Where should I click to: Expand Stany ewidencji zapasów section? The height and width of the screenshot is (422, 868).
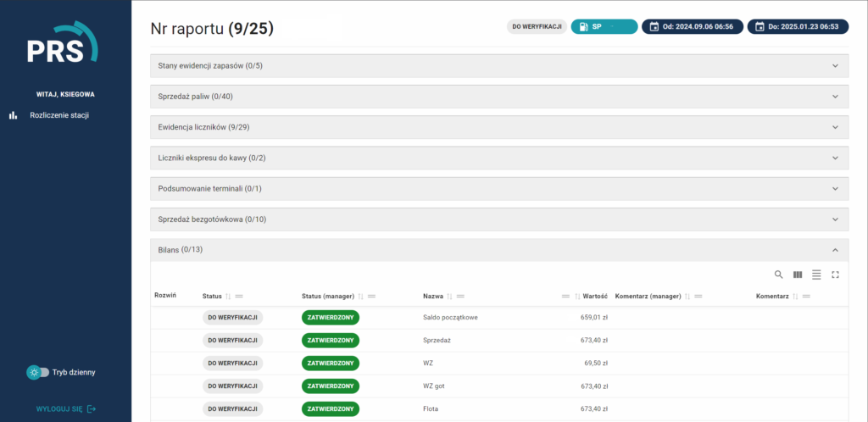[835, 66]
